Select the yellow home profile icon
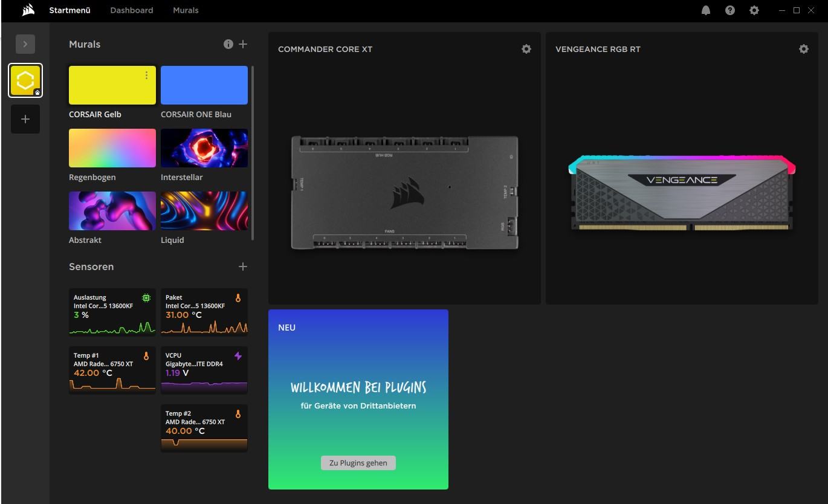The height and width of the screenshot is (504, 828). pos(25,80)
